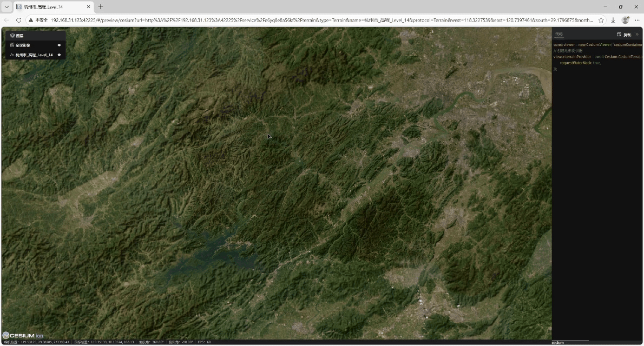Click the imagery icon beside 全球影像
644x346 pixels.
tap(12, 45)
